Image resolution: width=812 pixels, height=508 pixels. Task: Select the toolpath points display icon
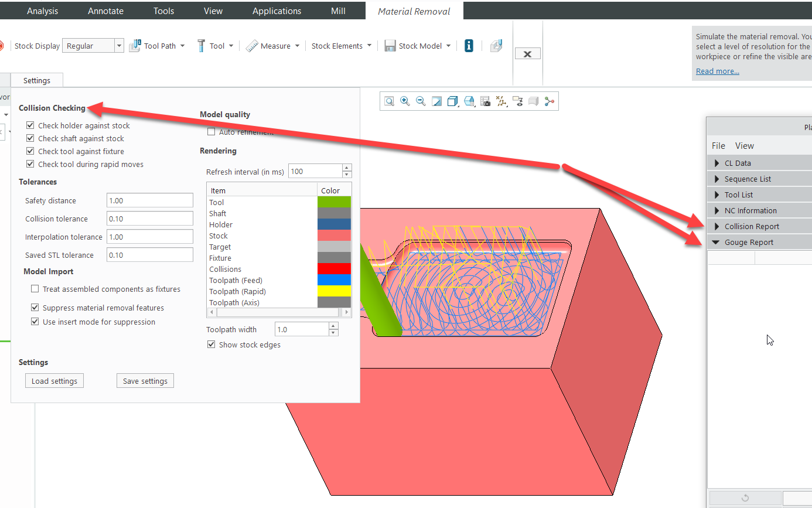point(501,101)
